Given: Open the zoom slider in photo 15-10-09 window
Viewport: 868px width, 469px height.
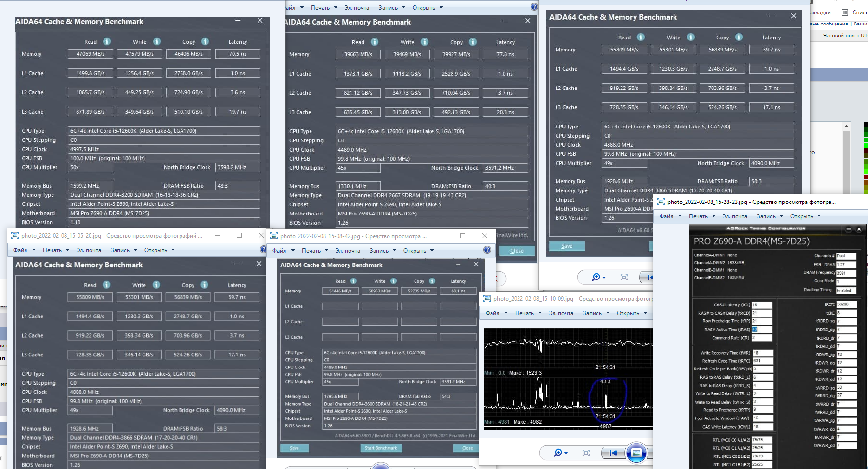Looking at the screenshot, I should (x=560, y=453).
